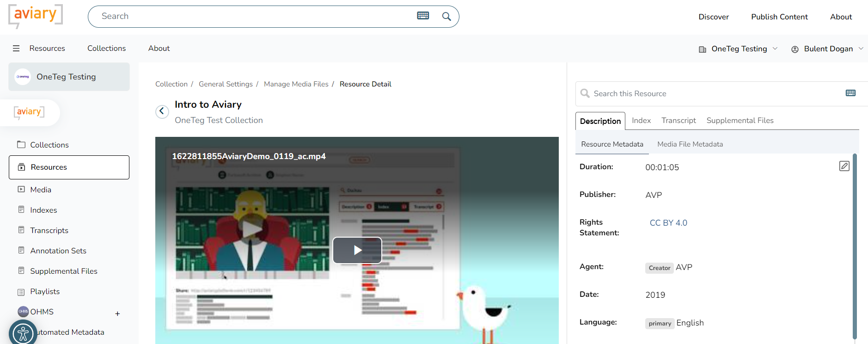The height and width of the screenshot is (344, 868).
Task: Edit resource metadata with pencil icon
Action: tap(844, 166)
